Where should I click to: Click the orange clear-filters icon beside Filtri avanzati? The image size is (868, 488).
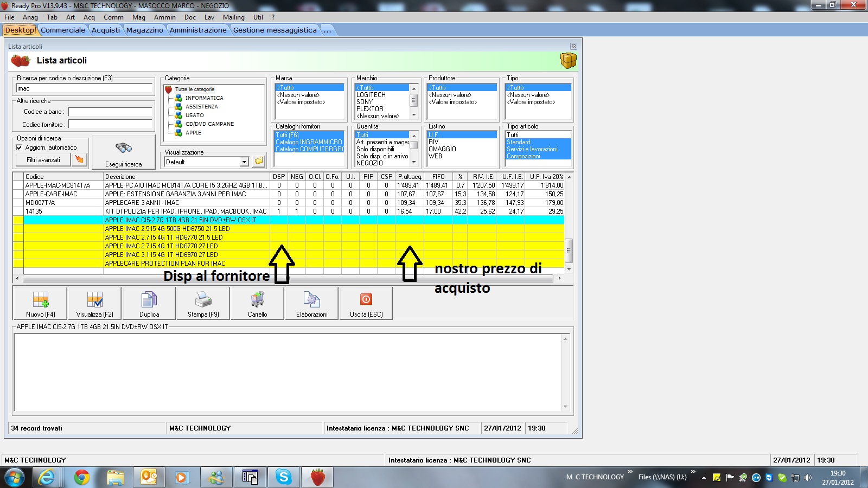point(79,159)
